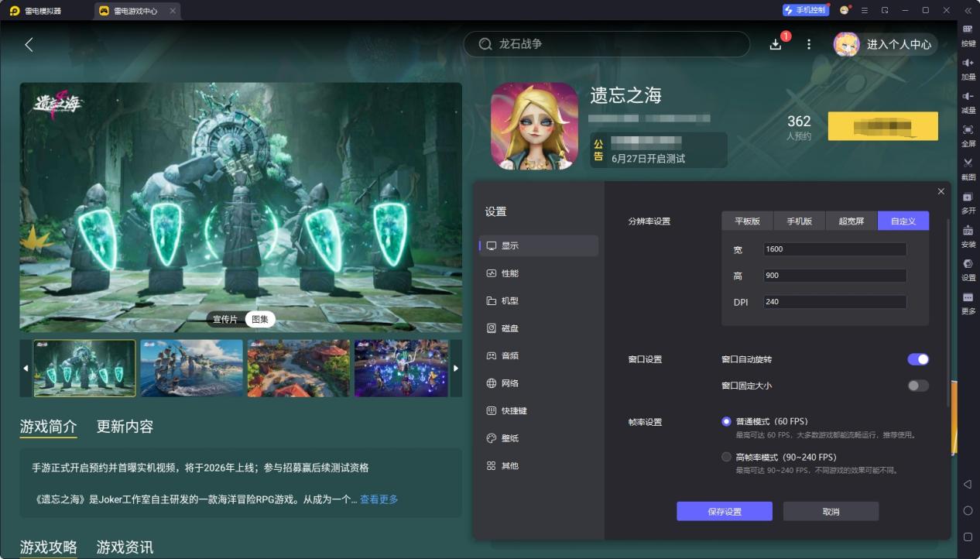The image size is (980, 559).
Task: Open the 性能 settings category
Action: (539, 273)
